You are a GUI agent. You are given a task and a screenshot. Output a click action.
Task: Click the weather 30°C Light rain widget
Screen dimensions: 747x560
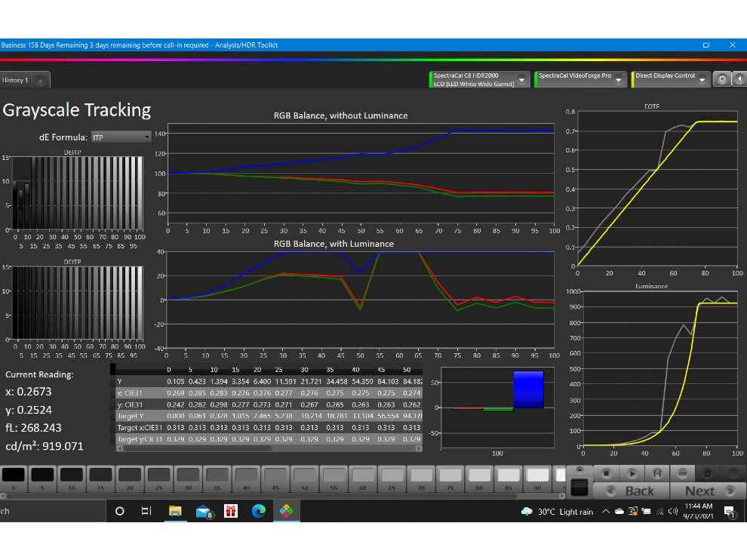tap(558, 512)
